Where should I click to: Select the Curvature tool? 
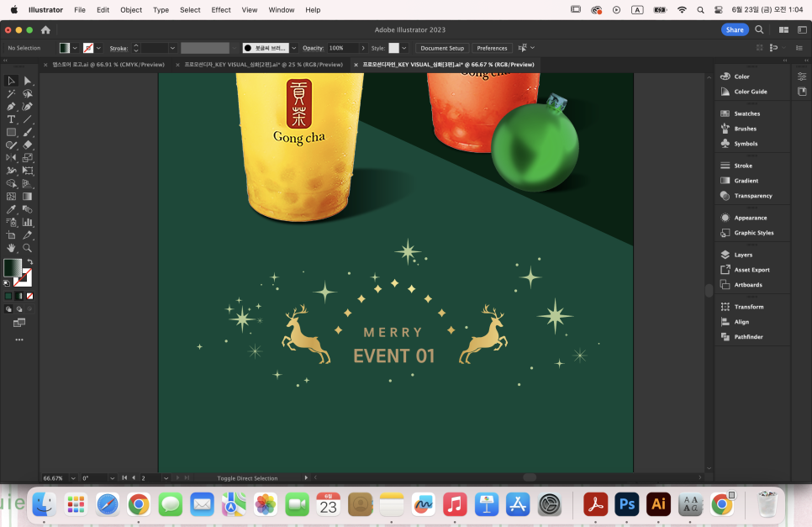click(x=28, y=107)
